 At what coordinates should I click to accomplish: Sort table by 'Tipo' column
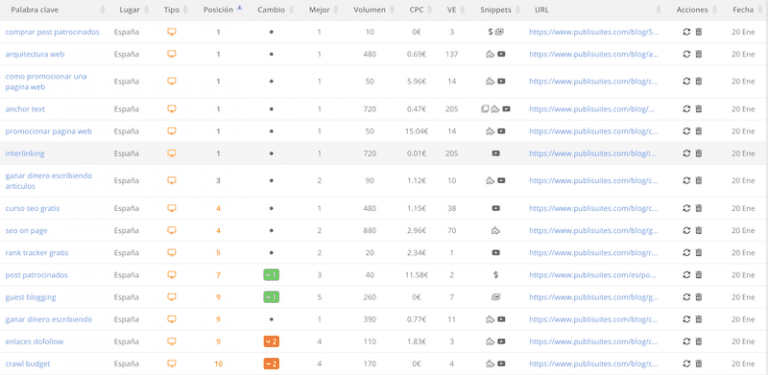point(171,10)
